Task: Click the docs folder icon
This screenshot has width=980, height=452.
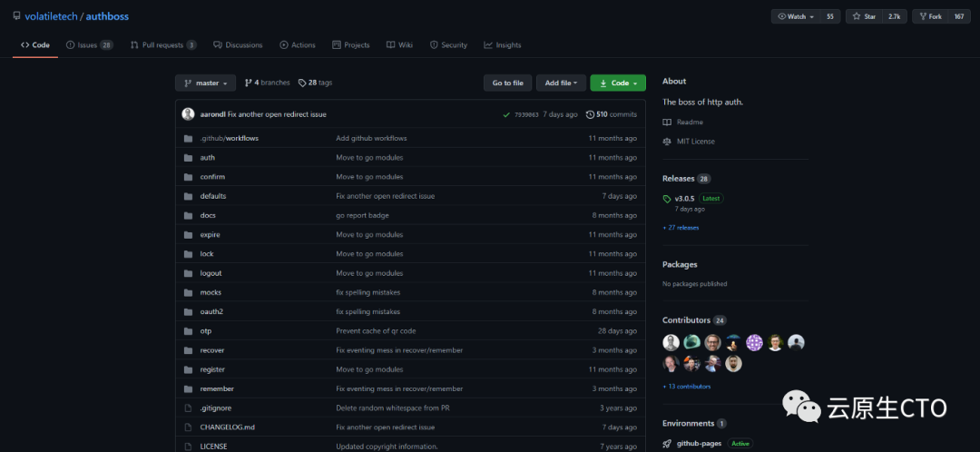Action: point(188,216)
